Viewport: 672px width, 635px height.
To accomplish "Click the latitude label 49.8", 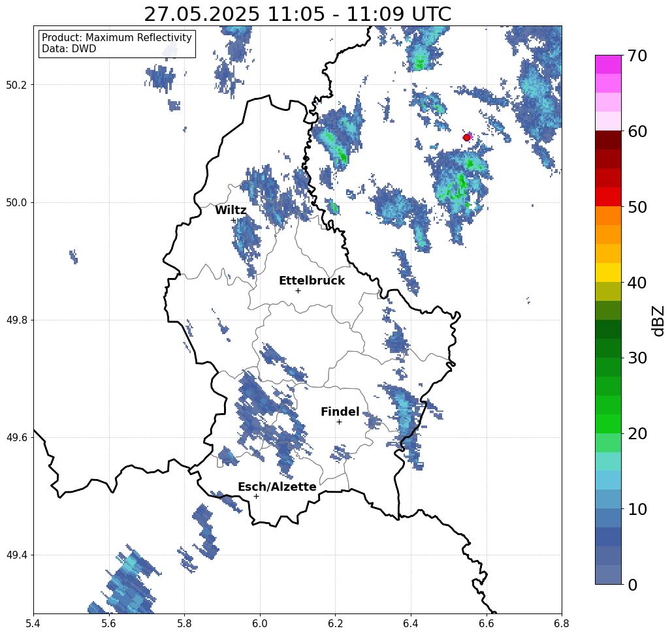I will click(x=16, y=320).
